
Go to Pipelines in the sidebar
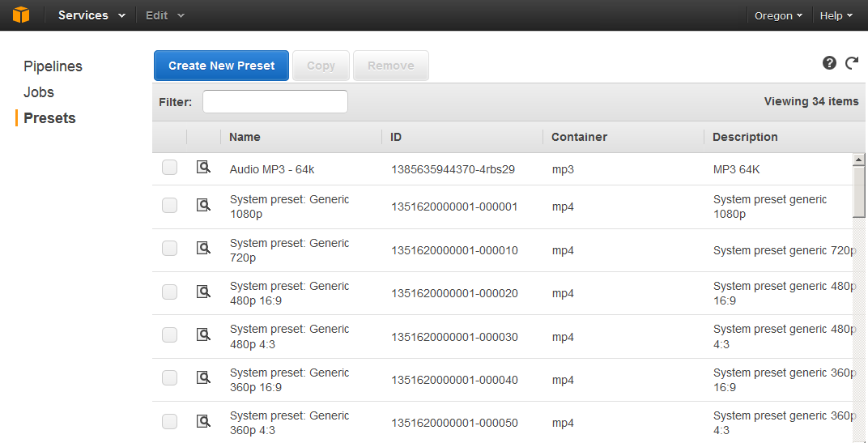(53, 66)
